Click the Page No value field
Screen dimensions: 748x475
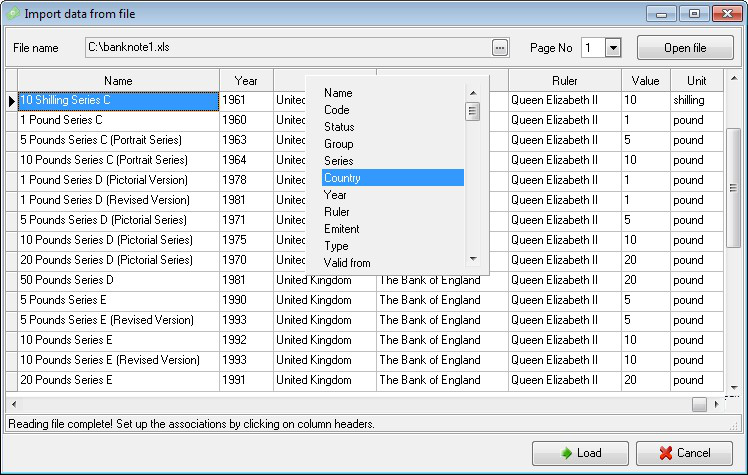593,48
